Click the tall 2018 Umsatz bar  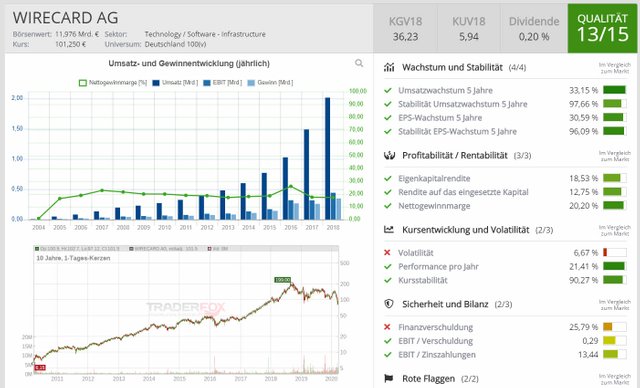327,158
